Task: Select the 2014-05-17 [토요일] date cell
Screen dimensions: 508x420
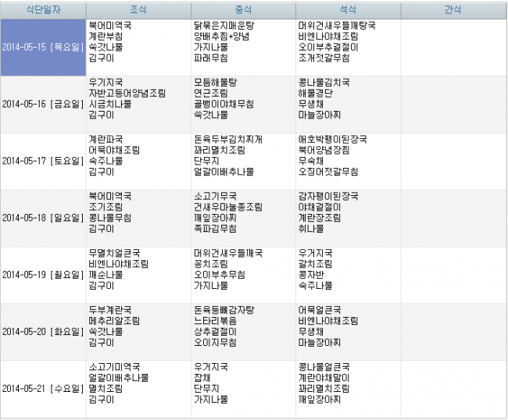Action: pos(42,161)
